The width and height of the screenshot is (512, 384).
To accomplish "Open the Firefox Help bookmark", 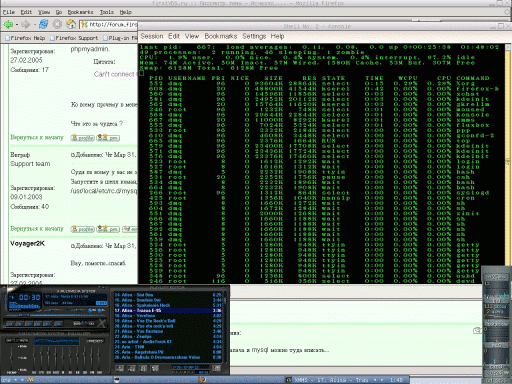I will 25,38.
